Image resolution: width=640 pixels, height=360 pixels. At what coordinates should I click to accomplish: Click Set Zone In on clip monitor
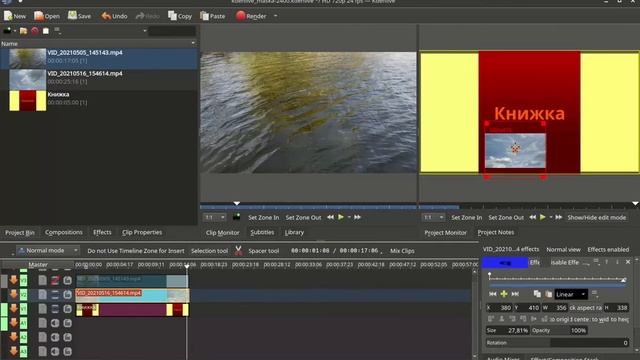[264, 218]
